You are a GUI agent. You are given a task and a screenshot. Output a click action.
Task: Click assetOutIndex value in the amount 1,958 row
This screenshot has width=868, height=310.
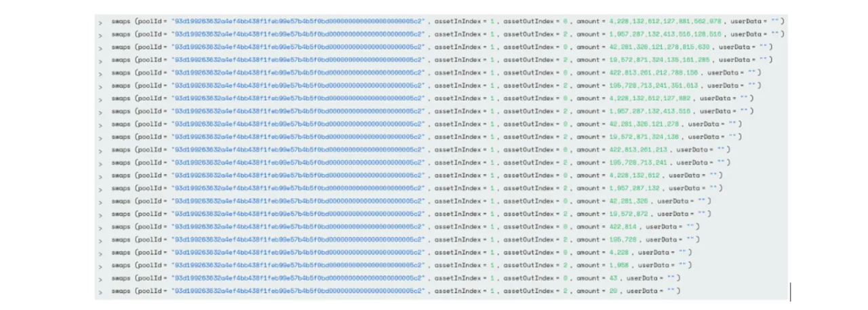pyautogui.click(x=564, y=266)
